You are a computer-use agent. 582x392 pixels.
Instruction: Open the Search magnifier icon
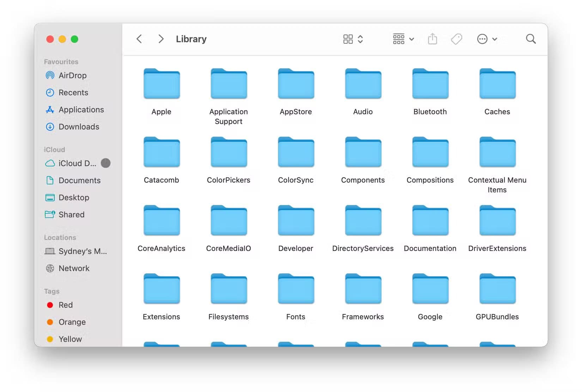[x=531, y=39]
